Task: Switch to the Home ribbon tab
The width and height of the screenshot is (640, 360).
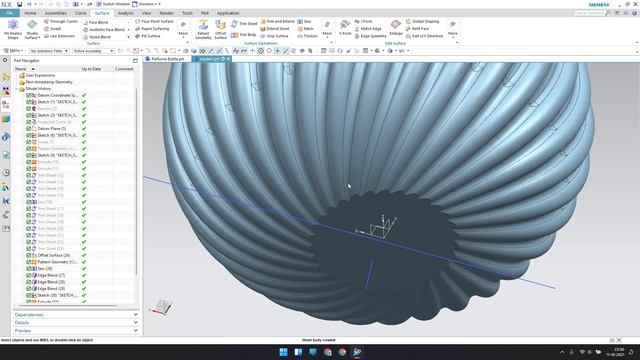Action: (30, 13)
